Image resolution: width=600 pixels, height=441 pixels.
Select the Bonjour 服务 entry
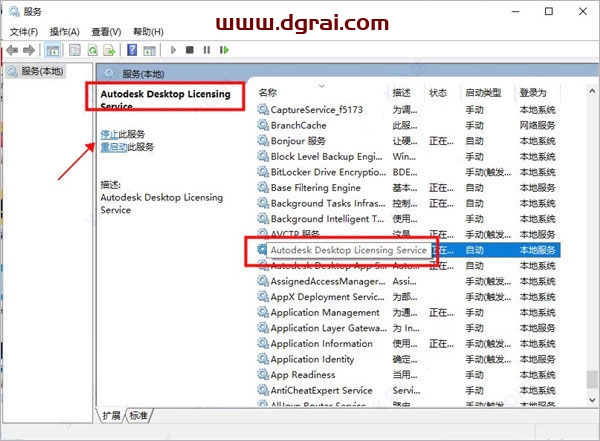pyautogui.click(x=407, y=141)
